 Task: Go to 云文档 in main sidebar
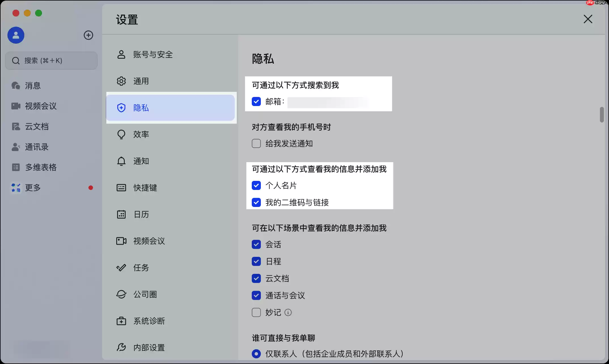[37, 126]
